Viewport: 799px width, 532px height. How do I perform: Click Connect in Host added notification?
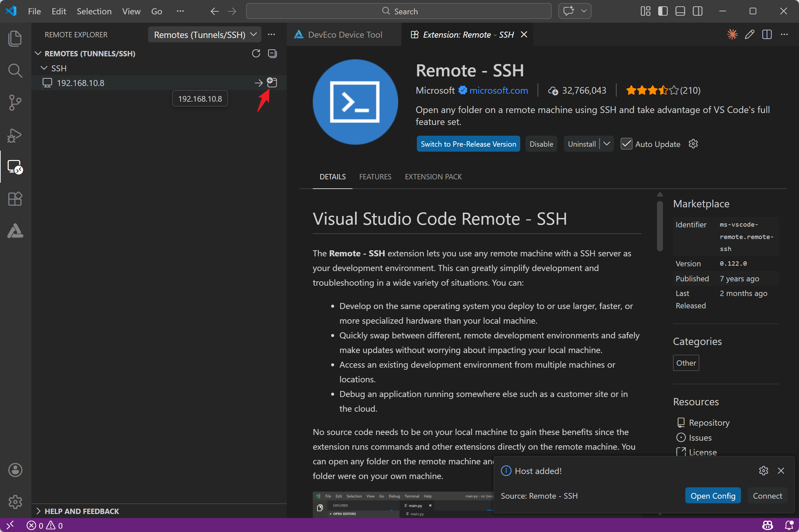pos(767,496)
